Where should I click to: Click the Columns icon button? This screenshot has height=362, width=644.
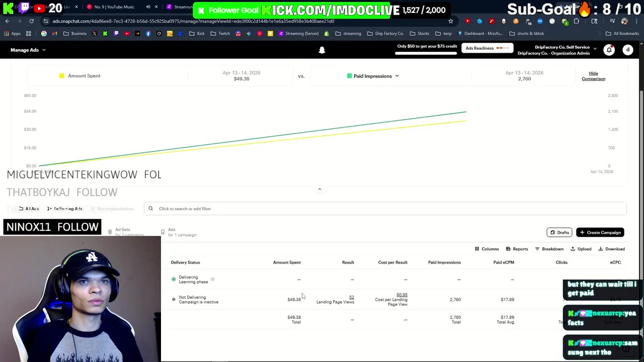pyautogui.click(x=487, y=249)
